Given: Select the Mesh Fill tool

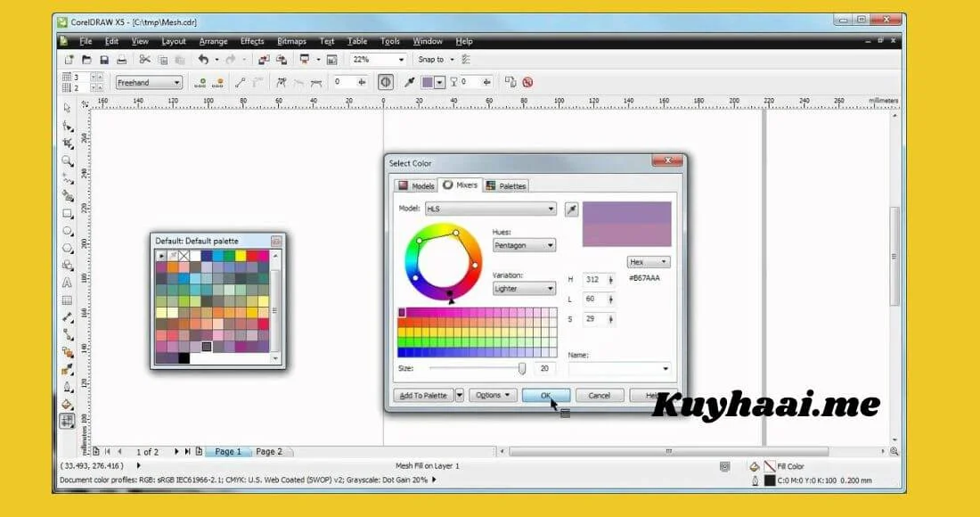Looking at the screenshot, I should pos(68,421).
